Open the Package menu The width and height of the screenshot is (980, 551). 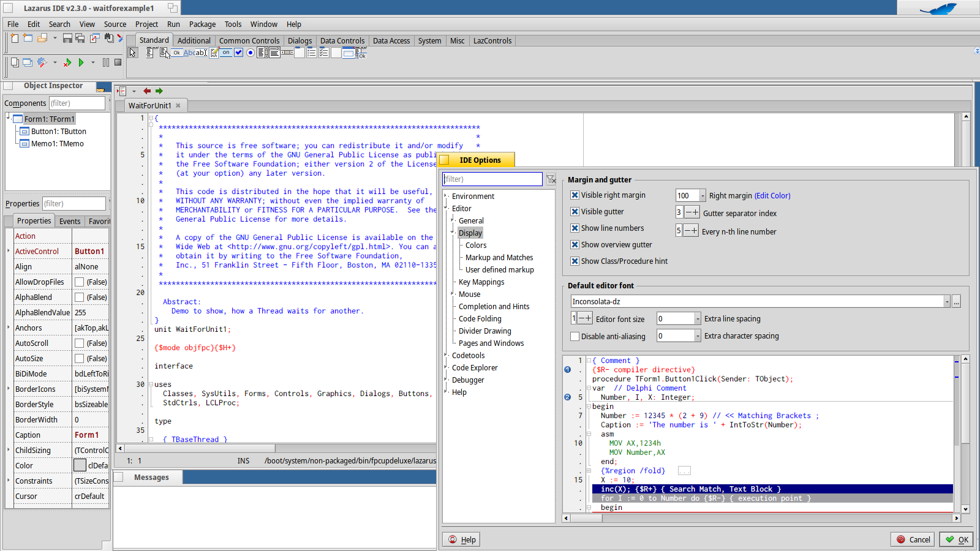coord(202,24)
